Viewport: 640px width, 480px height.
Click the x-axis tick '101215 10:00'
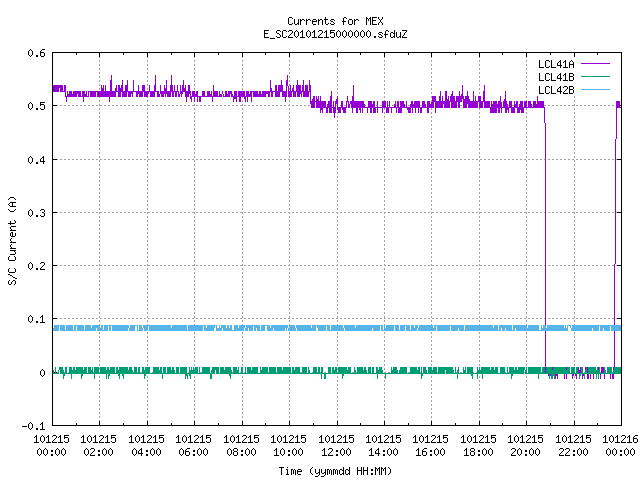point(288,446)
